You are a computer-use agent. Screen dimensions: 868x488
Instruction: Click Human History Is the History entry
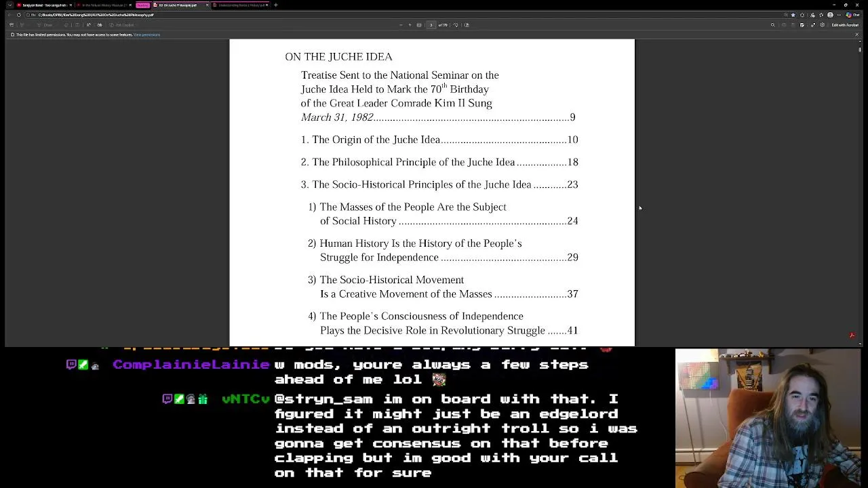pyautogui.click(x=443, y=250)
